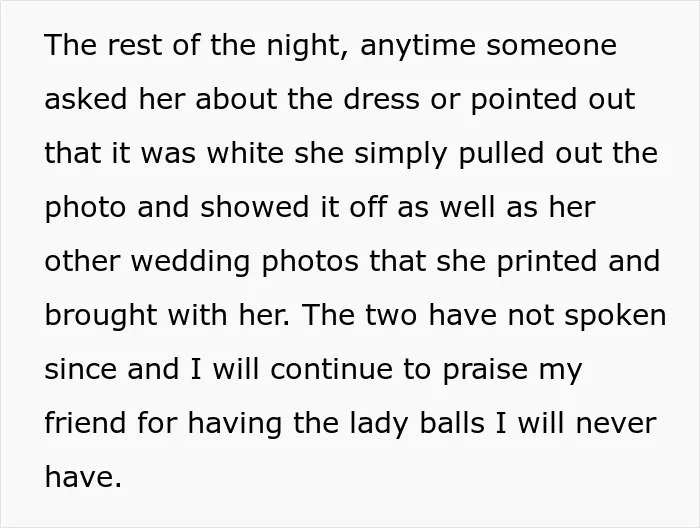Image resolution: width=700 pixels, height=528 pixels.
Task: Click the word 'never' in eighth line
Action: [x=616, y=424]
